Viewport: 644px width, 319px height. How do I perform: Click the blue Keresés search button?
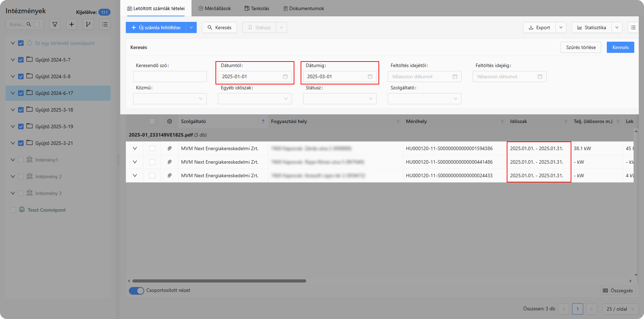click(620, 47)
